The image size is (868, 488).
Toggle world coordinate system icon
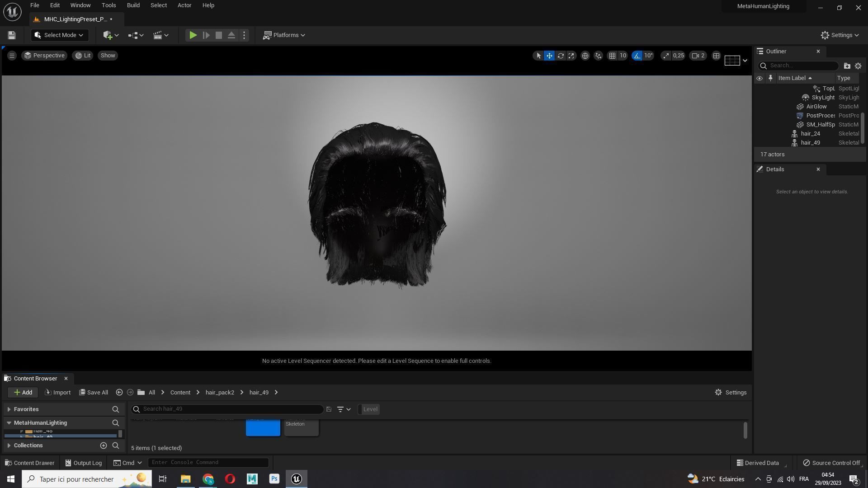coord(585,56)
